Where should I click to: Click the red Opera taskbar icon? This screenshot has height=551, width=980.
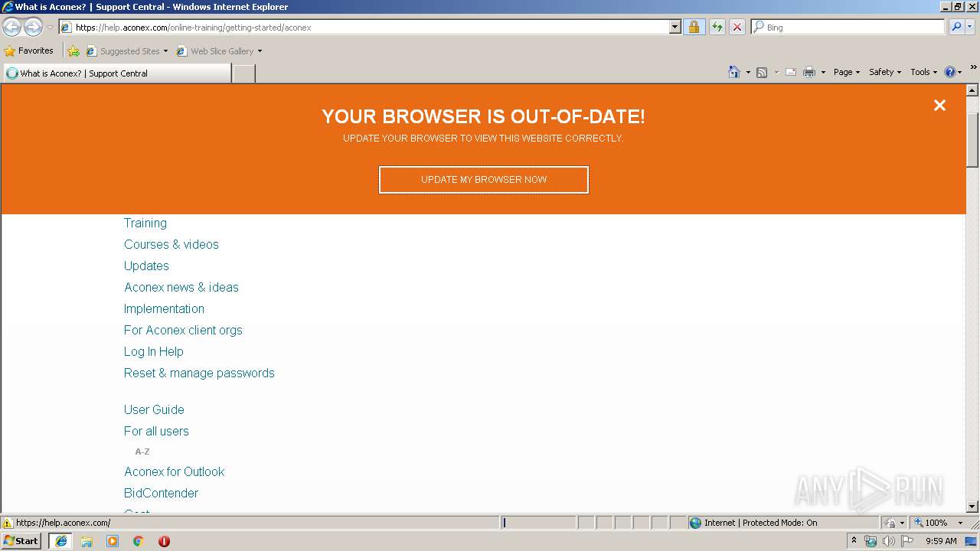(x=164, y=541)
